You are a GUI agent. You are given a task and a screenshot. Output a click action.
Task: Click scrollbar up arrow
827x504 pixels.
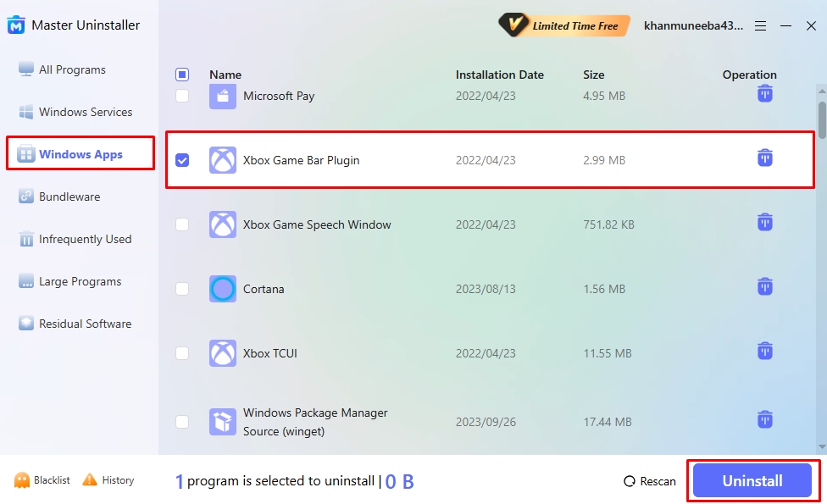tap(822, 91)
